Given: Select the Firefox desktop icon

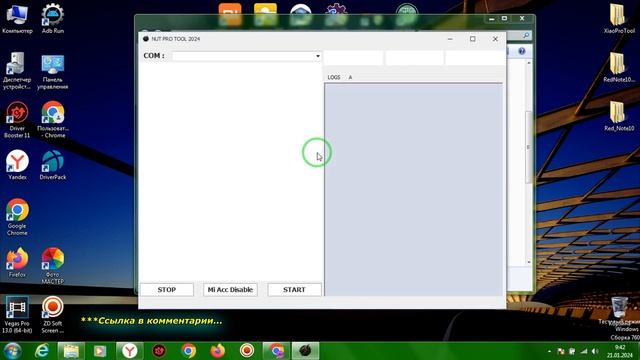Looking at the screenshot, I should tap(17, 262).
